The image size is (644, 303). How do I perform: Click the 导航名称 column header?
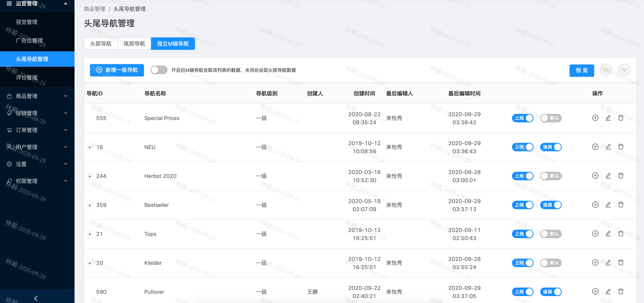coord(155,93)
